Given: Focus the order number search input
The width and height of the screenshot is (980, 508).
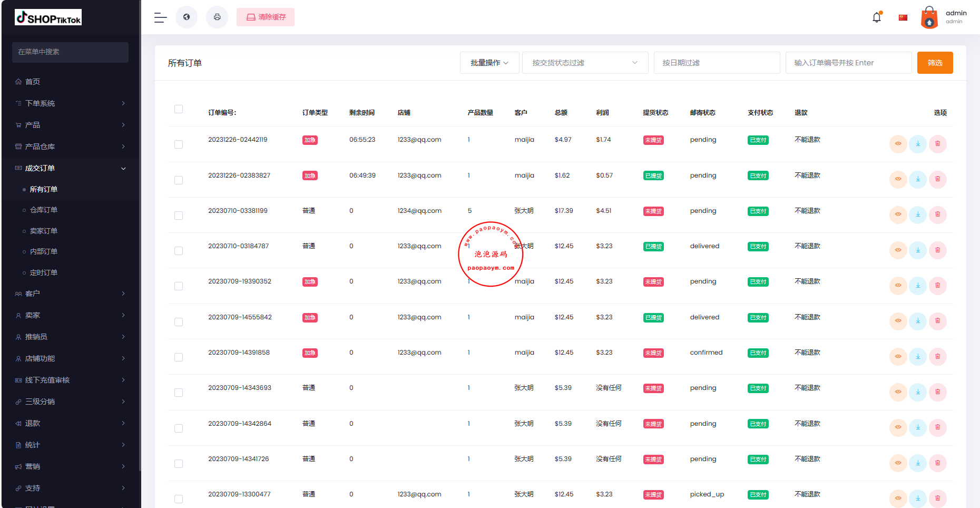Looking at the screenshot, I should [x=848, y=63].
